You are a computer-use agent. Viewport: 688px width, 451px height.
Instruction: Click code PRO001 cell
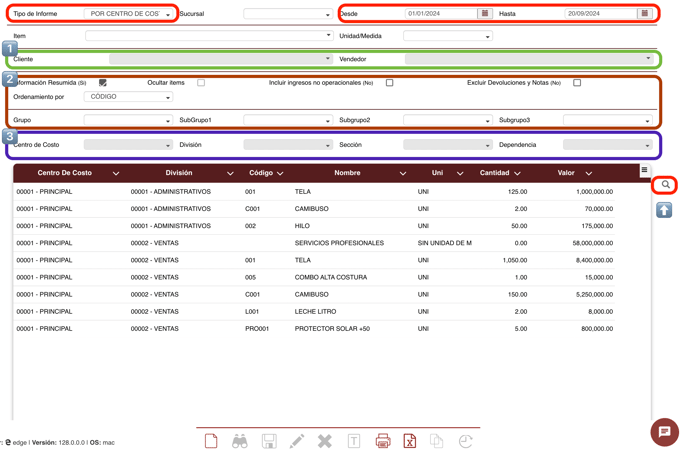(x=257, y=329)
